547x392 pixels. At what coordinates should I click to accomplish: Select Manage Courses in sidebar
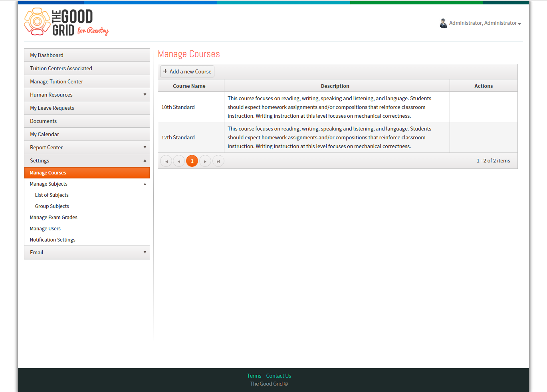(x=87, y=173)
